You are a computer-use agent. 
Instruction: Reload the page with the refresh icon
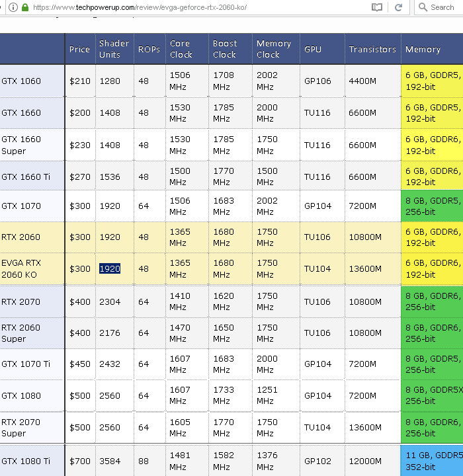point(399,7)
